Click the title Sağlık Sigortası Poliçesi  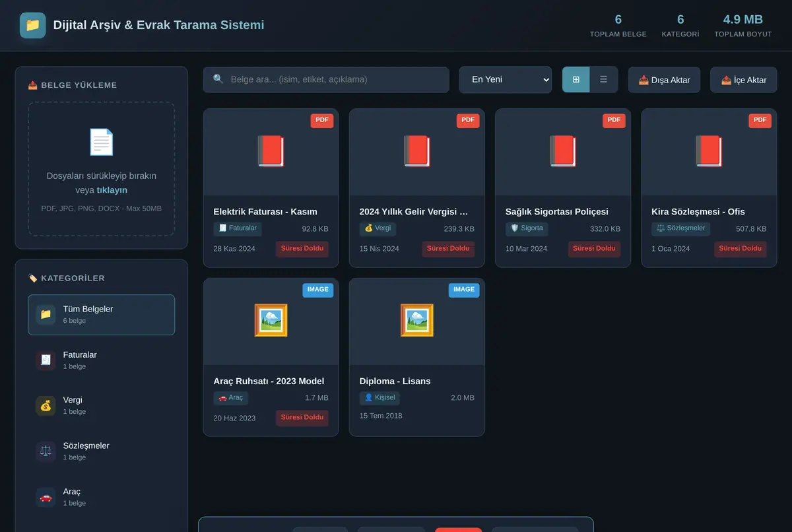[x=557, y=212]
